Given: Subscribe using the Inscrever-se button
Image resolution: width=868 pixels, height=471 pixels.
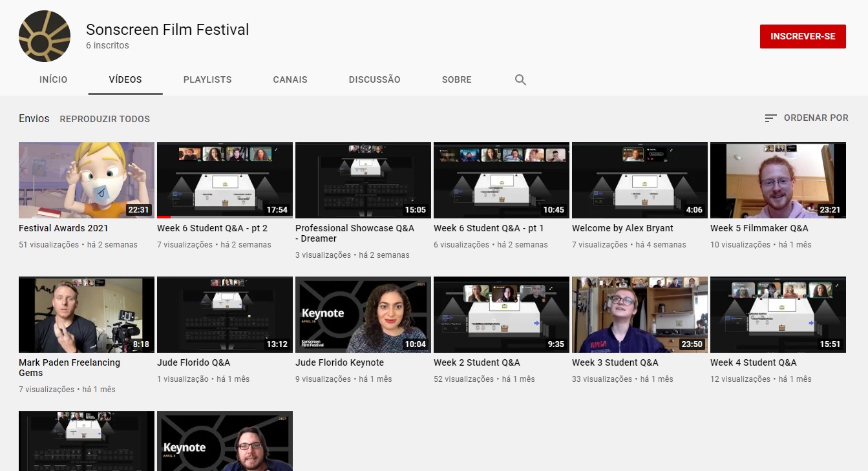Looking at the screenshot, I should coord(802,37).
